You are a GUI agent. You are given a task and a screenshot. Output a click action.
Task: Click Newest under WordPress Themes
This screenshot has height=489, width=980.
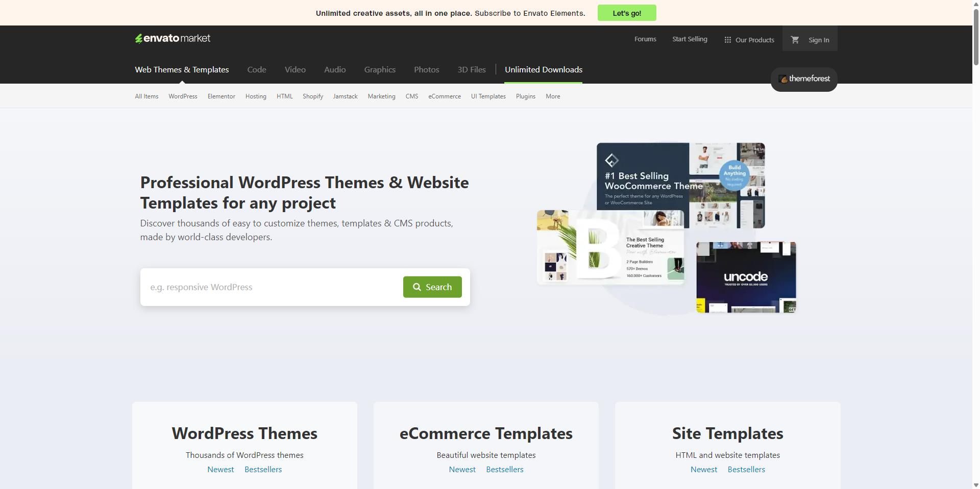tap(220, 470)
